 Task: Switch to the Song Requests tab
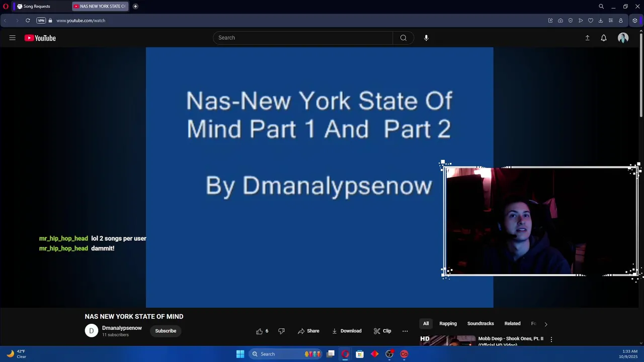click(39, 7)
